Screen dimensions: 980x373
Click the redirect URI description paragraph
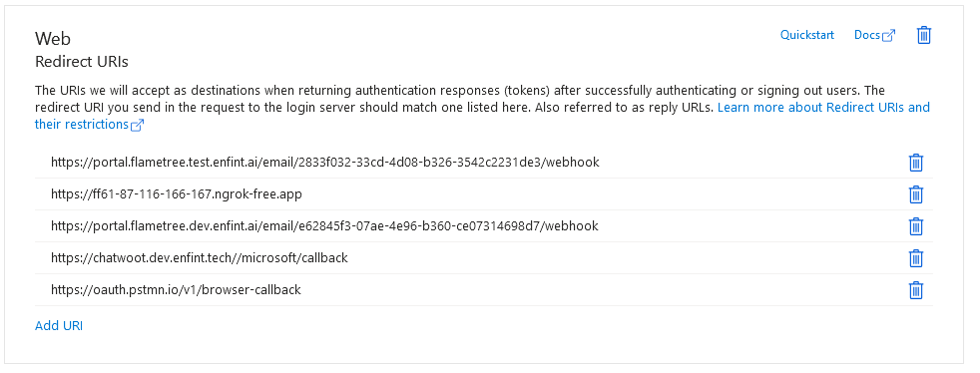482,108
